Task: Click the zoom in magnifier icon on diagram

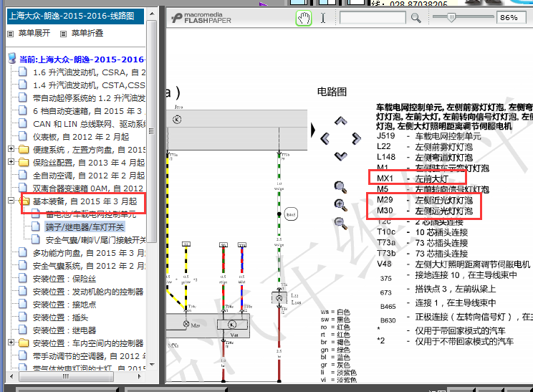Action: pos(340,205)
